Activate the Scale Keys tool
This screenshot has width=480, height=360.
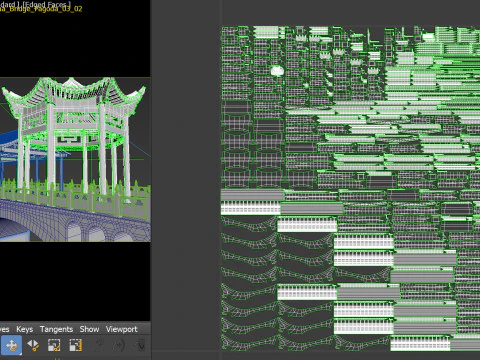coord(54,345)
